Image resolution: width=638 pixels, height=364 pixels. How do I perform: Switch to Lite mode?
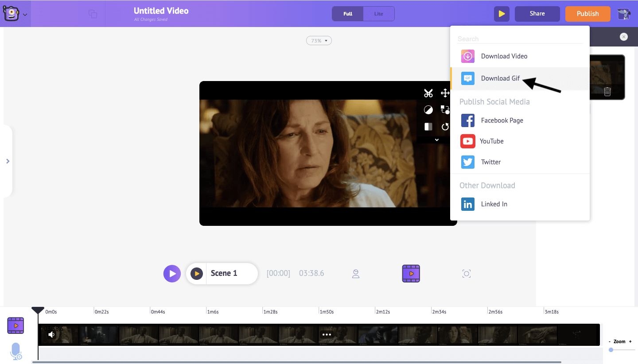pyautogui.click(x=378, y=14)
